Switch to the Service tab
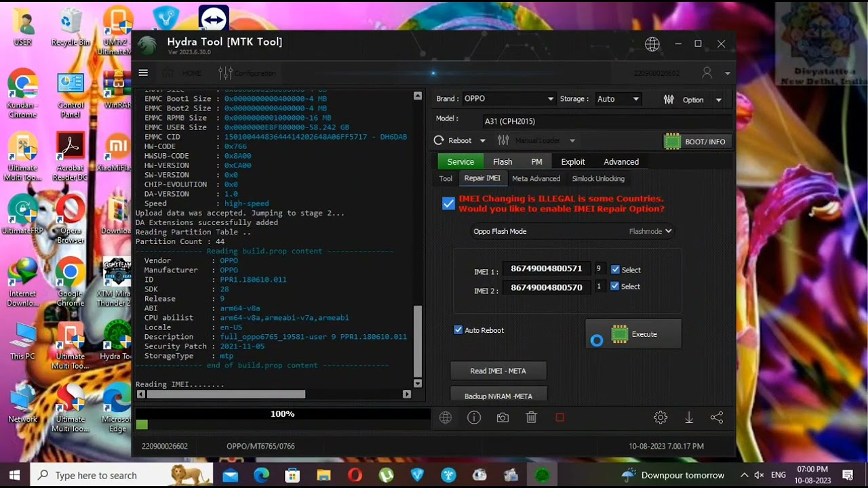Viewport: 868px width, 488px height. (x=460, y=161)
